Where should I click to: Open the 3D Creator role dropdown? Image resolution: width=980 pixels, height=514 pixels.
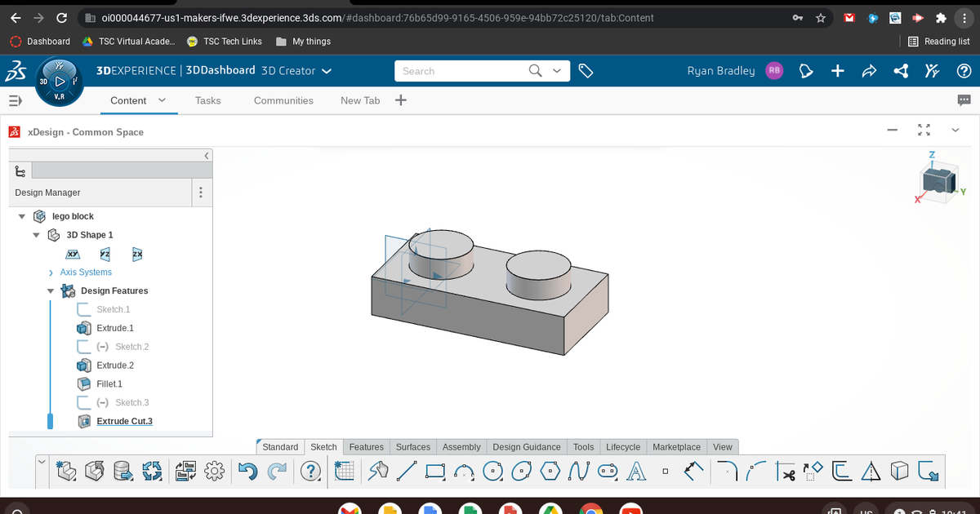coord(327,71)
